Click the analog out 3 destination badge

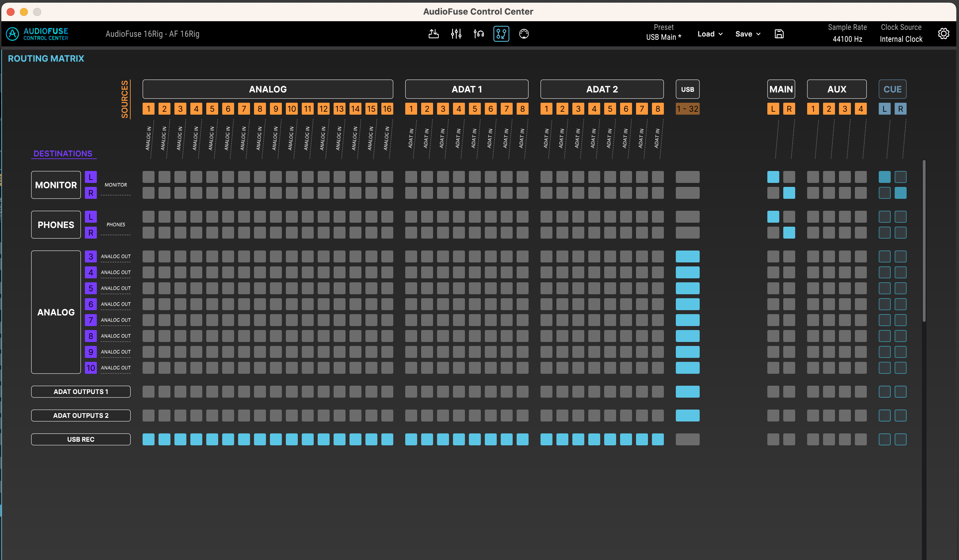[91, 256]
